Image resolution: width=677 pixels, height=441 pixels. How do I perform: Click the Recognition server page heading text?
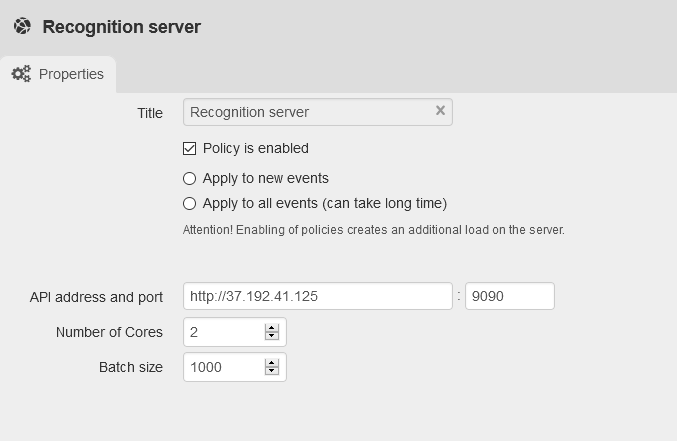pos(121,27)
